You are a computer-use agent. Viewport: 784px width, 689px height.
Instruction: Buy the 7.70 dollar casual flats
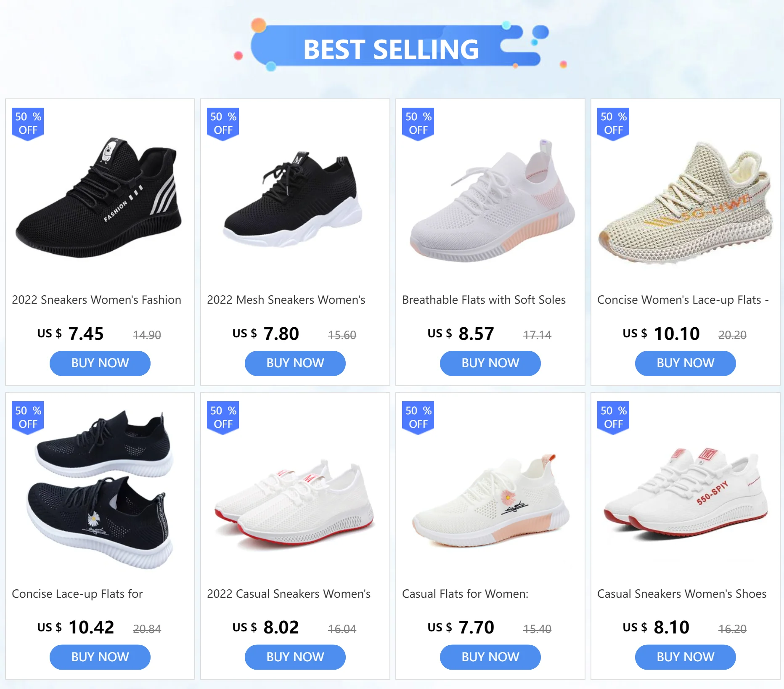pos(490,657)
